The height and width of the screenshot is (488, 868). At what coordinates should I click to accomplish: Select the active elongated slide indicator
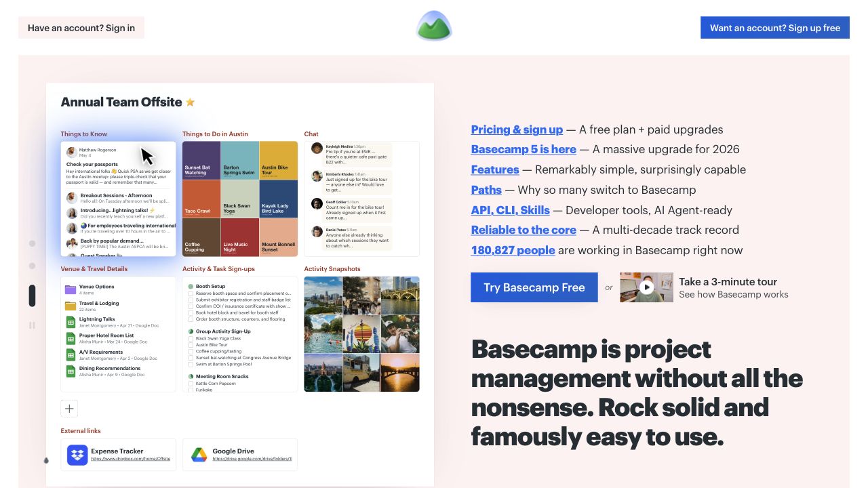coord(32,296)
